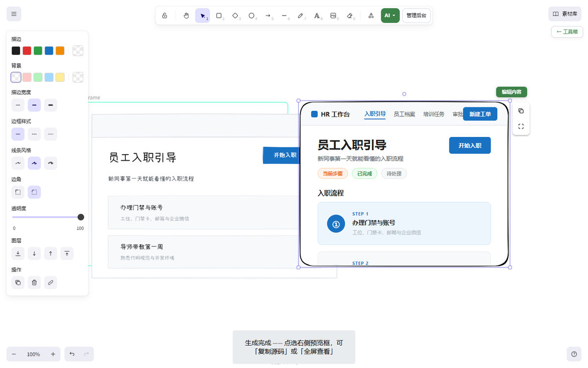The width and height of the screenshot is (588, 368).
Task: Open the help question mark
Action: (574, 354)
